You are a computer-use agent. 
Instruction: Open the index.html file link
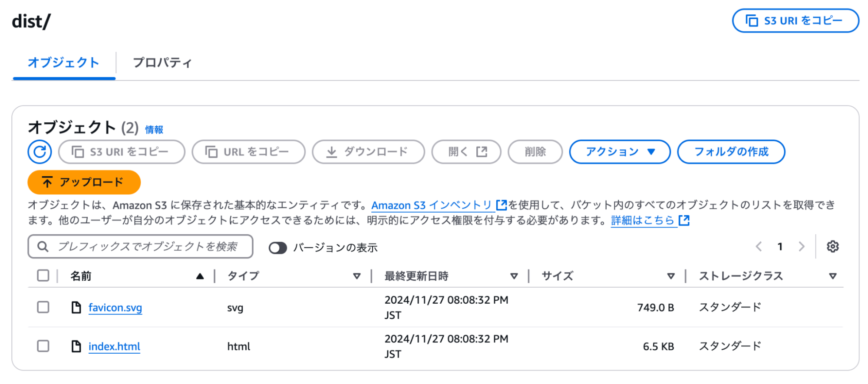(114, 347)
